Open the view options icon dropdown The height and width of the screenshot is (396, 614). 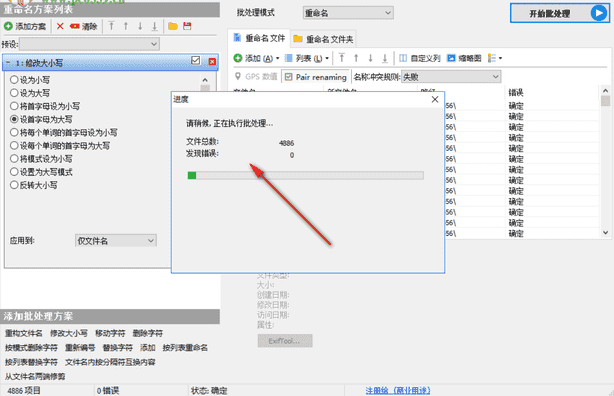click(495, 58)
